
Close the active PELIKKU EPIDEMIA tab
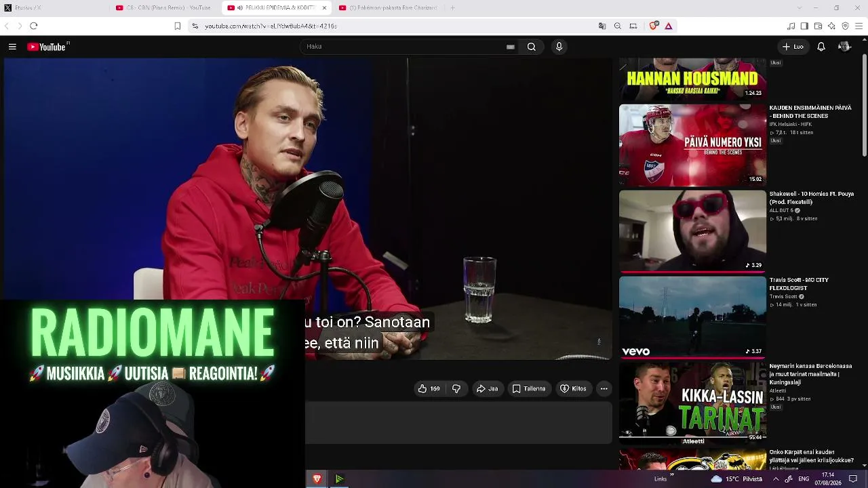coord(324,8)
